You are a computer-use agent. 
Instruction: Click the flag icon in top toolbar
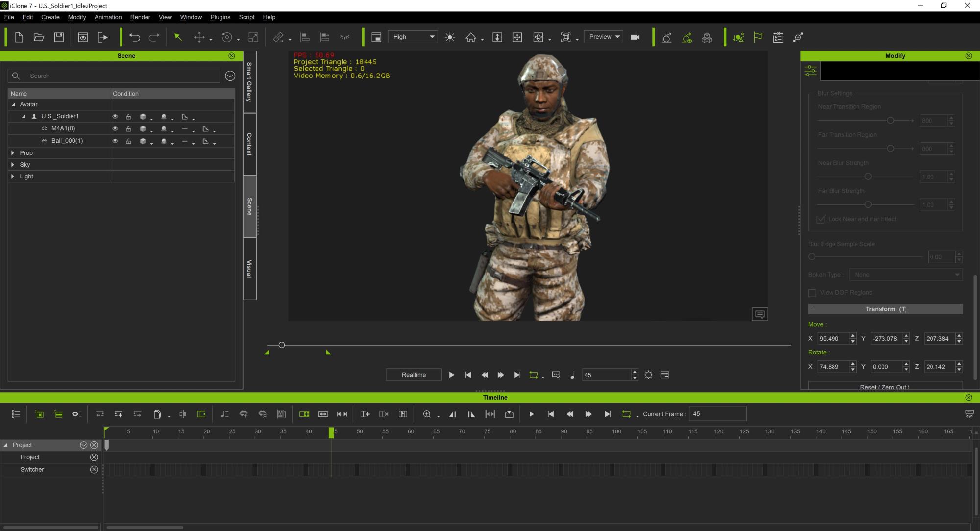[x=758, y=37]
